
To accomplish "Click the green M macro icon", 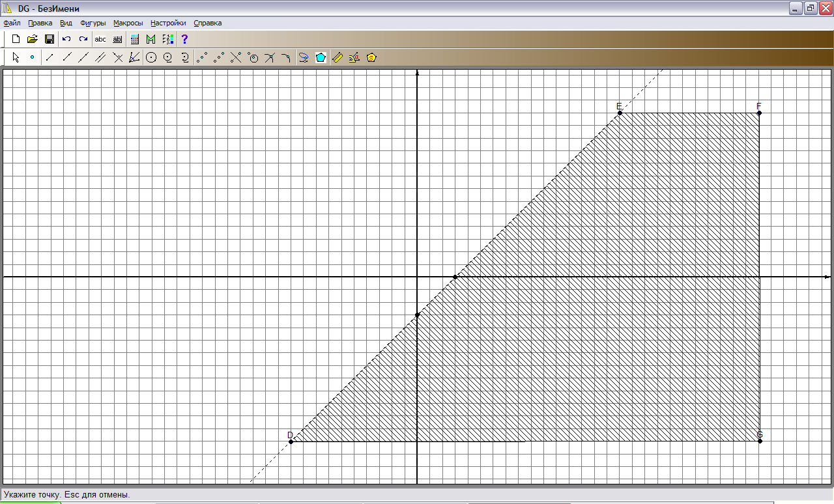I will click(151, 39).
